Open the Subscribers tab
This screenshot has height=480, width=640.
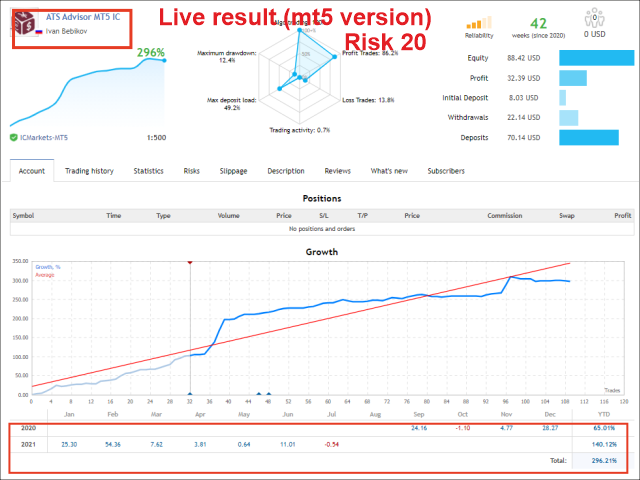click(446, 171)
